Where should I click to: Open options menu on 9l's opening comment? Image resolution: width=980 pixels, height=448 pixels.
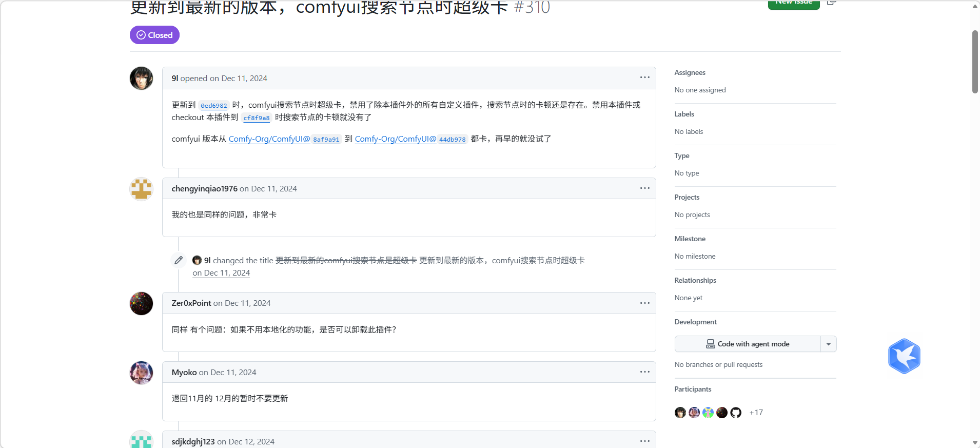644,77
